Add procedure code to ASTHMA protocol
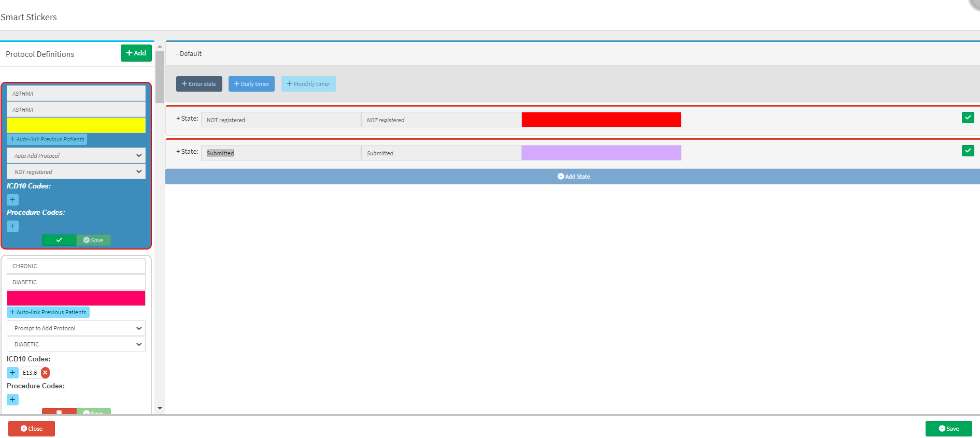The image size is (980, 438). pyautogui.click(x=12, y=226)
